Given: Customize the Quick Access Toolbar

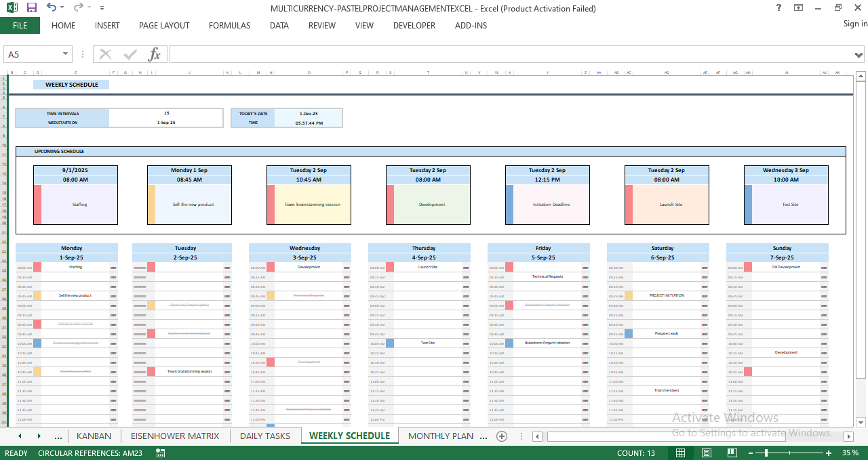Looking at the screenshot, I should (102, 8).
